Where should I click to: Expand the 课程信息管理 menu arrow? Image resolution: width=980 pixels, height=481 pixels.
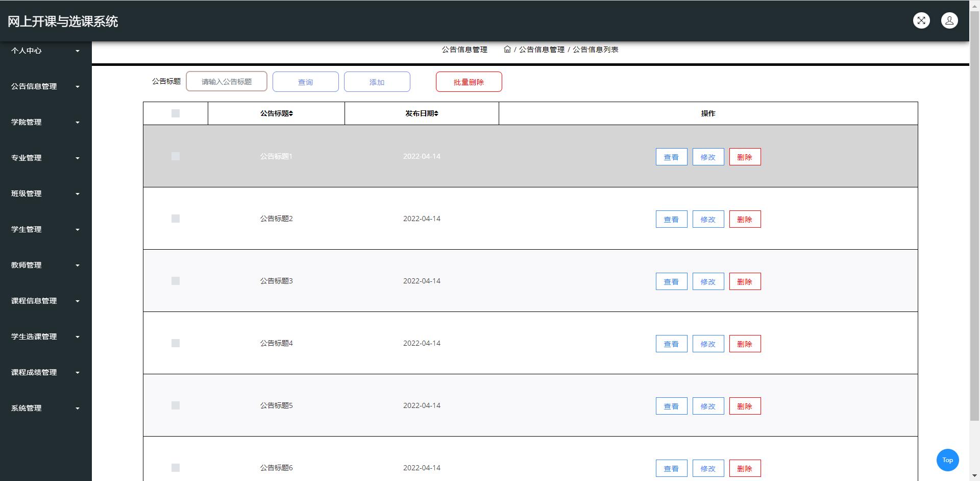click(x=78, y=301)
